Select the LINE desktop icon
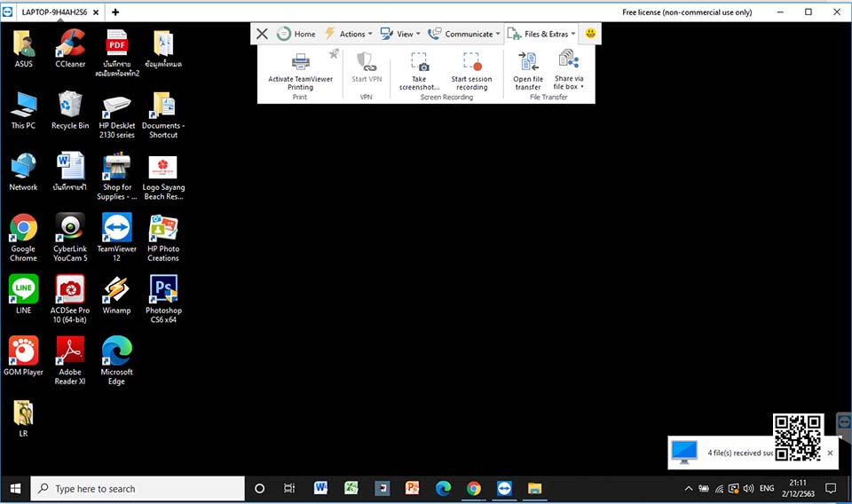The image size is (852, 504). pos(23,295)
